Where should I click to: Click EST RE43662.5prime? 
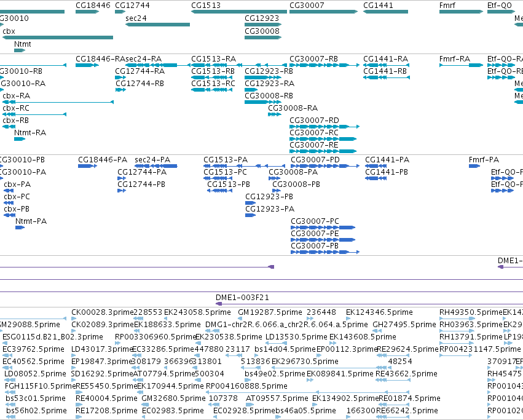(406, 374)
